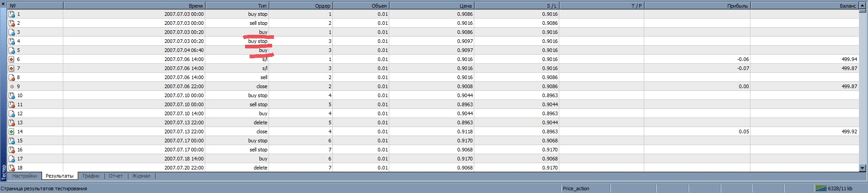Image resolution: width=868 pixels, height=193 pixels.
Task: Click the vertical Тестер panel label
Action: click(x=4, y=173)
